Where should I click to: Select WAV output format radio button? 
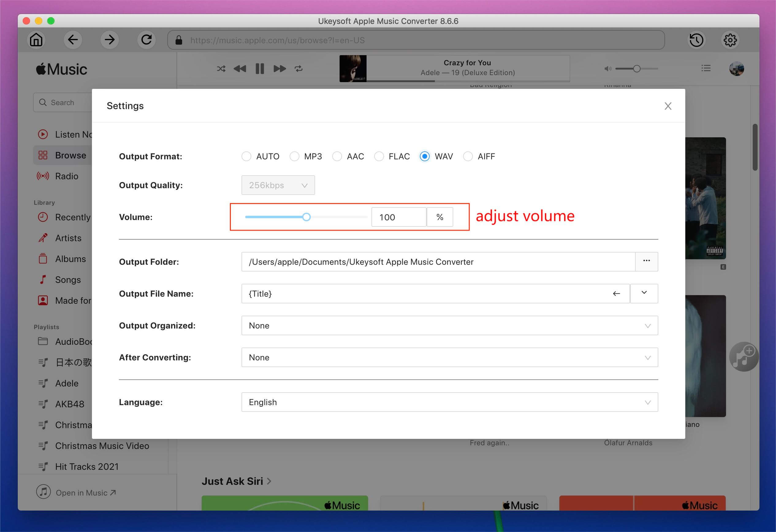pyautogui.click(x=424, y=156)
